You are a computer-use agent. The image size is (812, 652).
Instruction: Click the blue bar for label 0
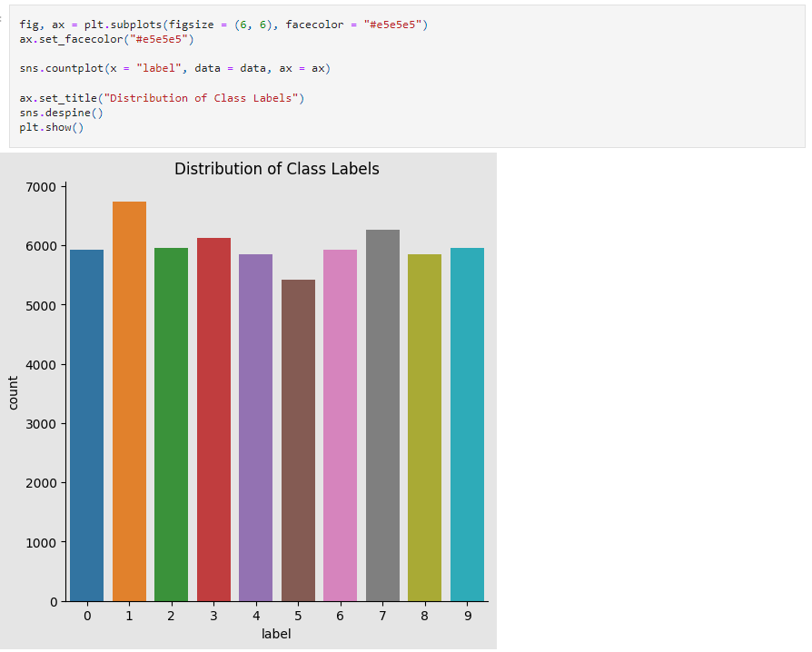tap(87, 425)
